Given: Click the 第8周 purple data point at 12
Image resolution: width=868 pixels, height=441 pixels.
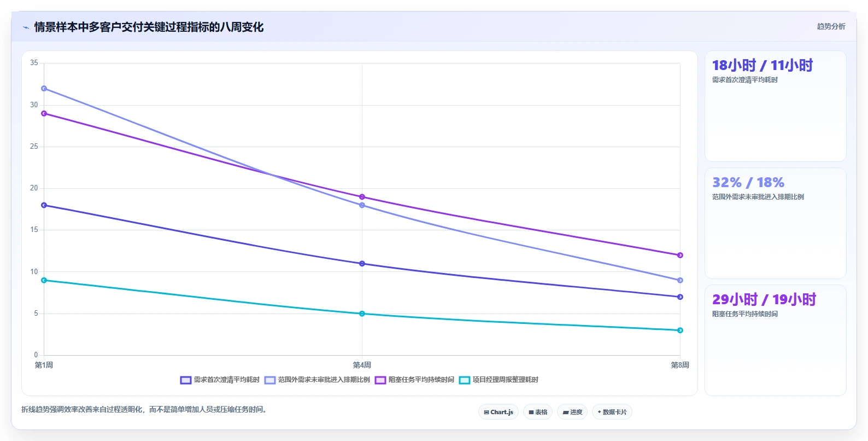Looking at the screenshot, I should pos(680,255).
